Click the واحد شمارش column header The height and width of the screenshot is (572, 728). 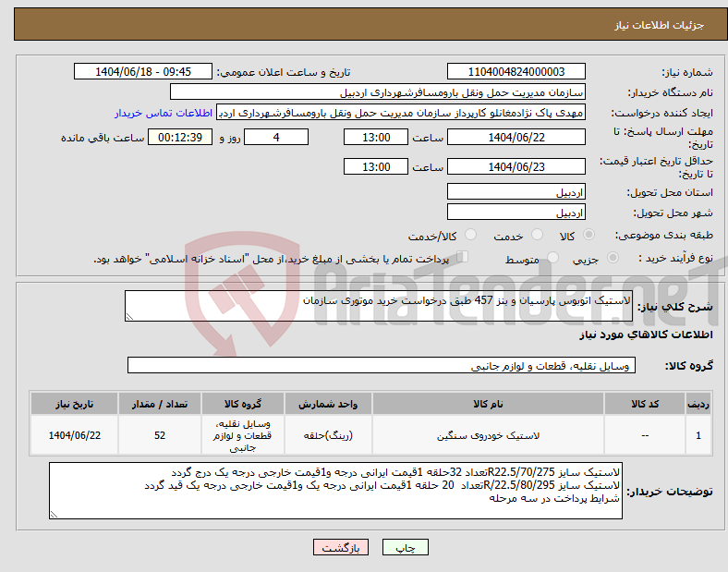point(328,404)
